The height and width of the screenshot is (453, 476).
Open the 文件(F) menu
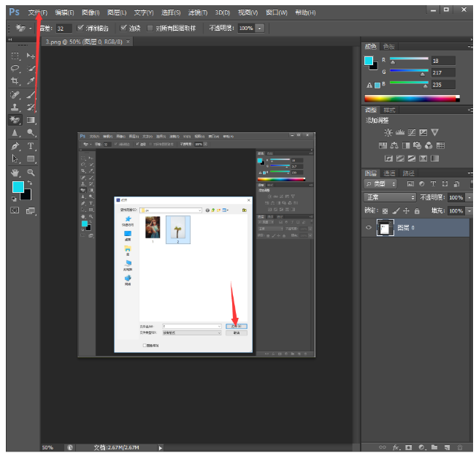click(x=37, y=12)
